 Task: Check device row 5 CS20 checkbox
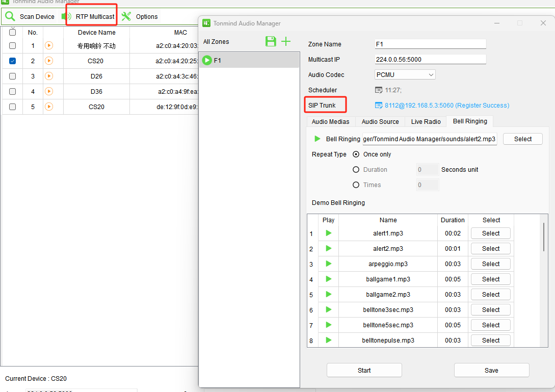(x=12, y=106)
